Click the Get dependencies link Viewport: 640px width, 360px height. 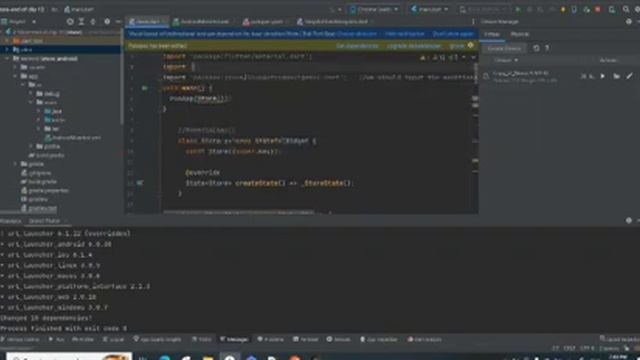[x=357, y=46]
